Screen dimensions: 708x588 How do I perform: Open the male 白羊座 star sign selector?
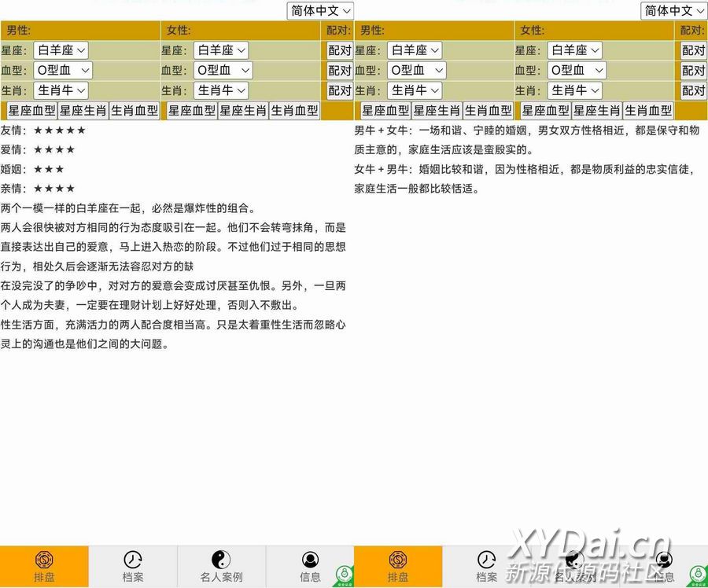pyautogui.click(x=61, y=50)
